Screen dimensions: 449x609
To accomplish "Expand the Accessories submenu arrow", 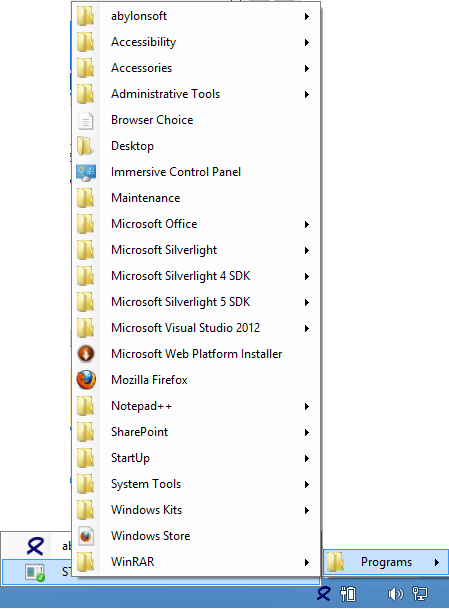I will click(307, 68).
